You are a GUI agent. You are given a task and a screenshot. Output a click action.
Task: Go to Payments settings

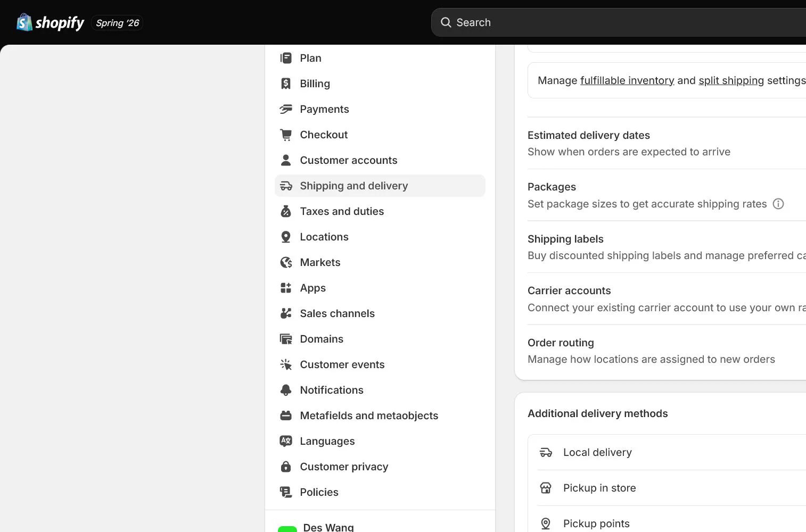(380, 109)
